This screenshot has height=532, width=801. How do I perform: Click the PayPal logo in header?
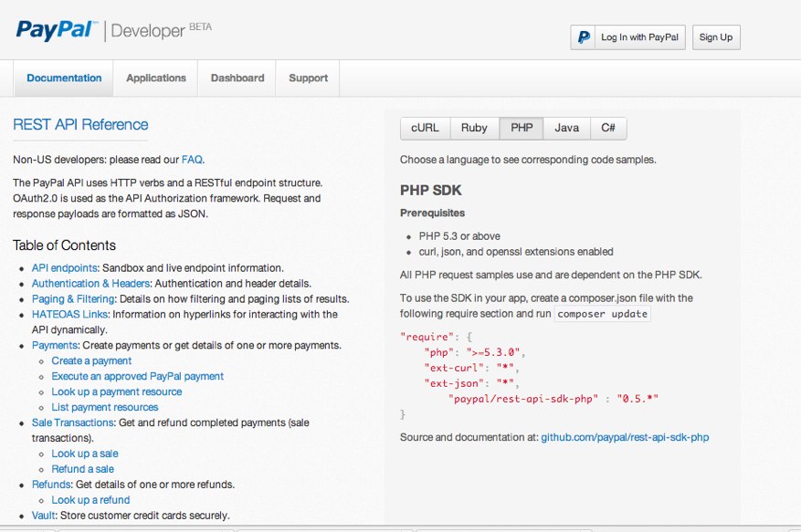click(x=55, y=29)
